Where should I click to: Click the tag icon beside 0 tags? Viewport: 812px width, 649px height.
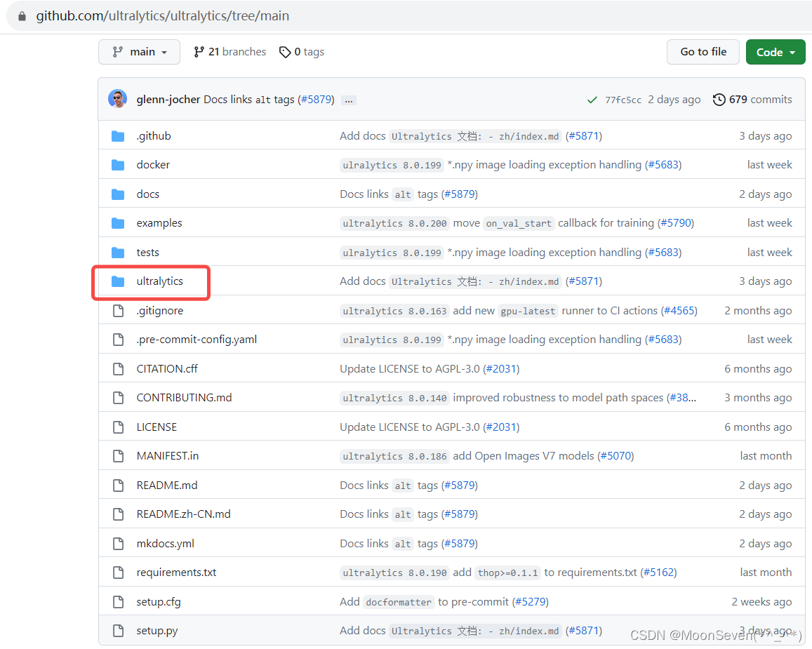(285, 53)
